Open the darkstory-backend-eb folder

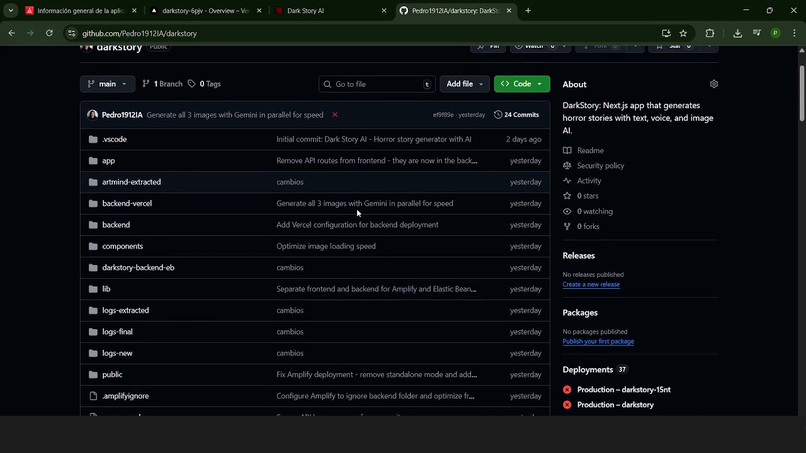138,267
